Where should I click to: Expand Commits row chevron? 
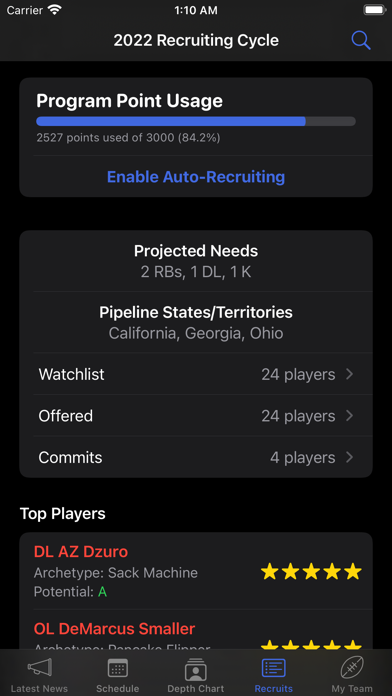pyautogui.click(x=350, y=457)
